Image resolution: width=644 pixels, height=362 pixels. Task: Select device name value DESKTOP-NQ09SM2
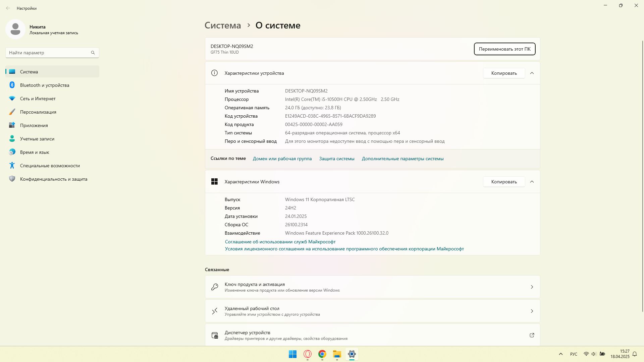(x=306, y=91)
